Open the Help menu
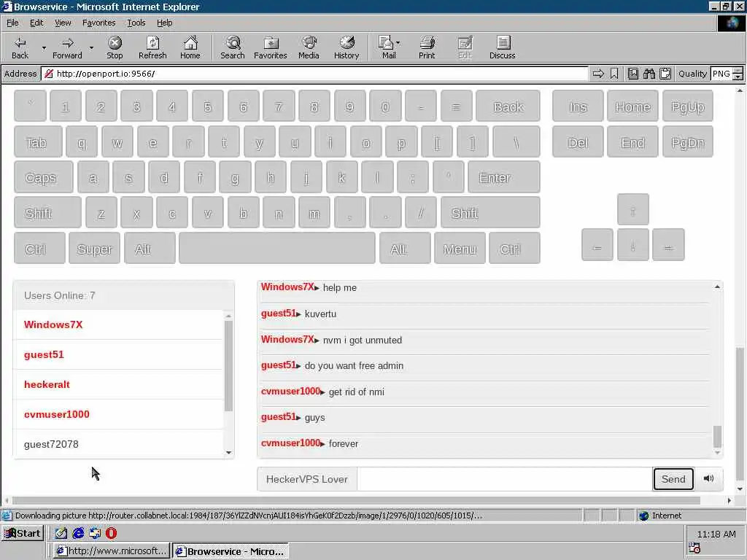This screenshot has height=560, width=747. (x=164, y=23)
